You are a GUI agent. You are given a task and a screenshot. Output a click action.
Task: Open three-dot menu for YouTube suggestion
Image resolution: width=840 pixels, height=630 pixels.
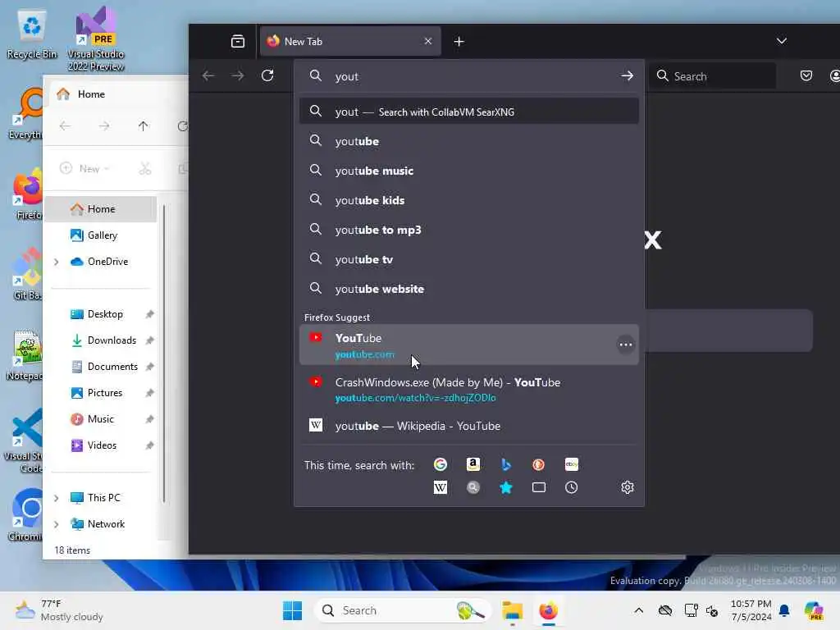(626, 345)
